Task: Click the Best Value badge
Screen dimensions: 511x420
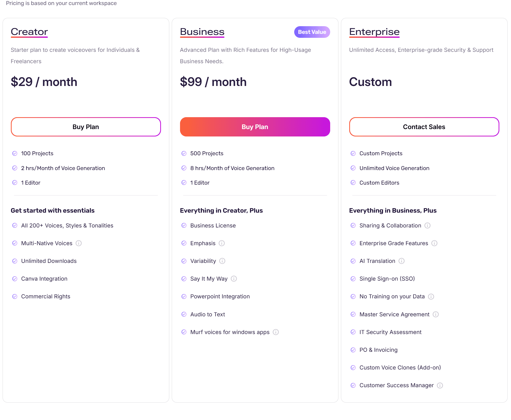Action: (312, 32)
